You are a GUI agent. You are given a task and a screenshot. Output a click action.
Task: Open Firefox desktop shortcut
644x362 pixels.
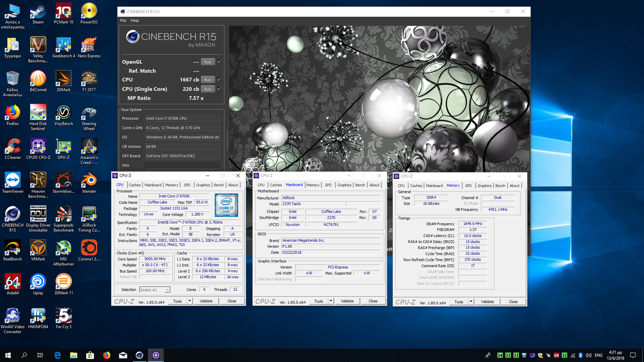[x=13, y=115]
